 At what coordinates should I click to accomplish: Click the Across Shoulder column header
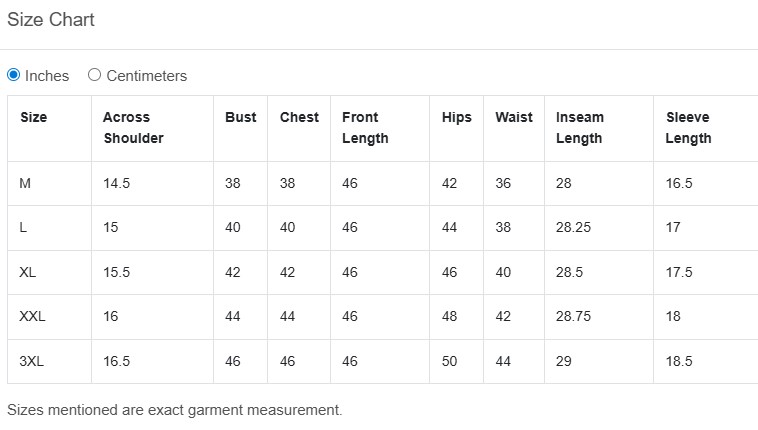click(133, 127)
